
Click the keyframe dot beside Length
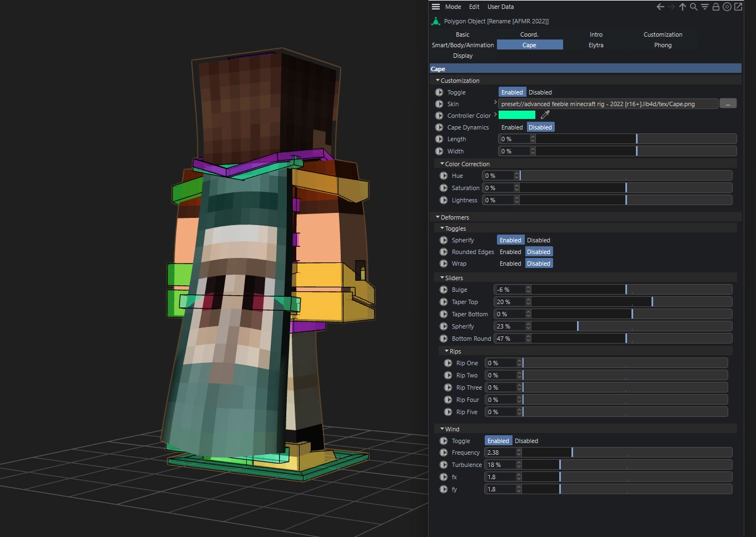click(439, 139)
